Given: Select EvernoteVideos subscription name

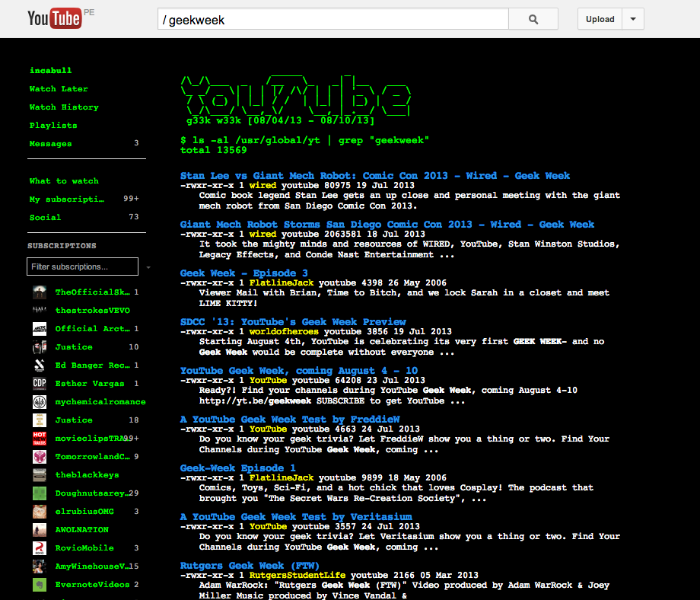Looking at the screenshot, I should (92, 586).
